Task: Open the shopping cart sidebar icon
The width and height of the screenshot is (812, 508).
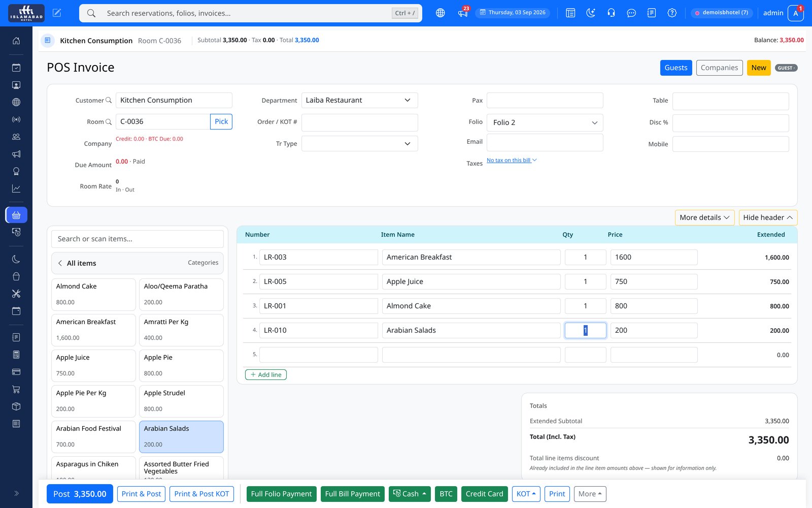Action: 16,389
